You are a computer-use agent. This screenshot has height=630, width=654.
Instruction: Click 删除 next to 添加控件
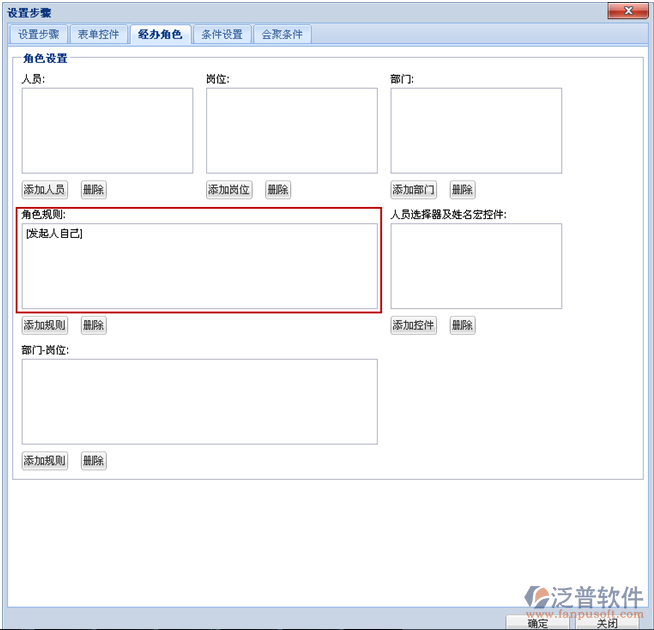pyautogui.click(x=462, y=325)
